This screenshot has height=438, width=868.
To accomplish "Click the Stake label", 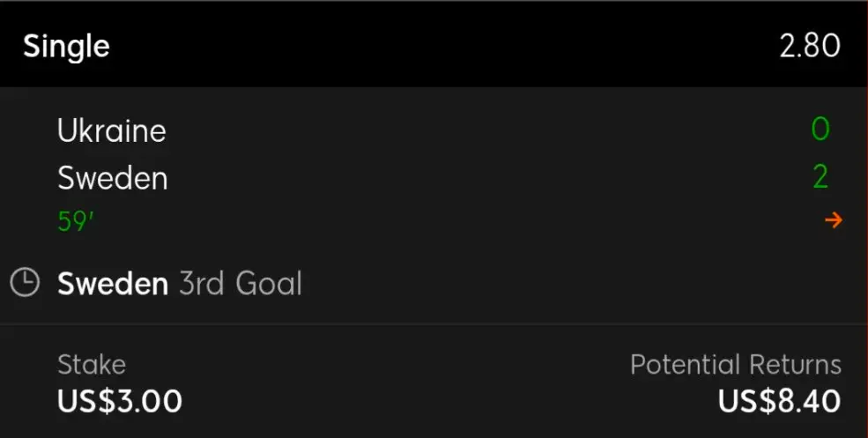I will (92, 364).
